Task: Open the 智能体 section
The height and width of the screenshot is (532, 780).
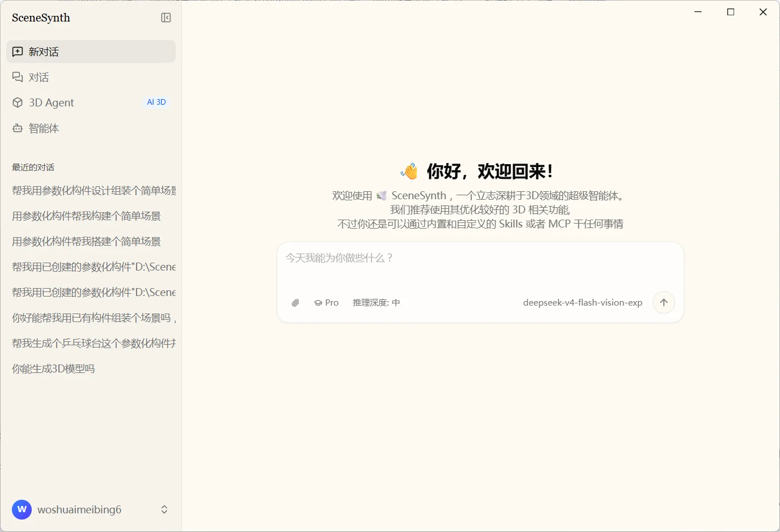Action: point(91,128)
